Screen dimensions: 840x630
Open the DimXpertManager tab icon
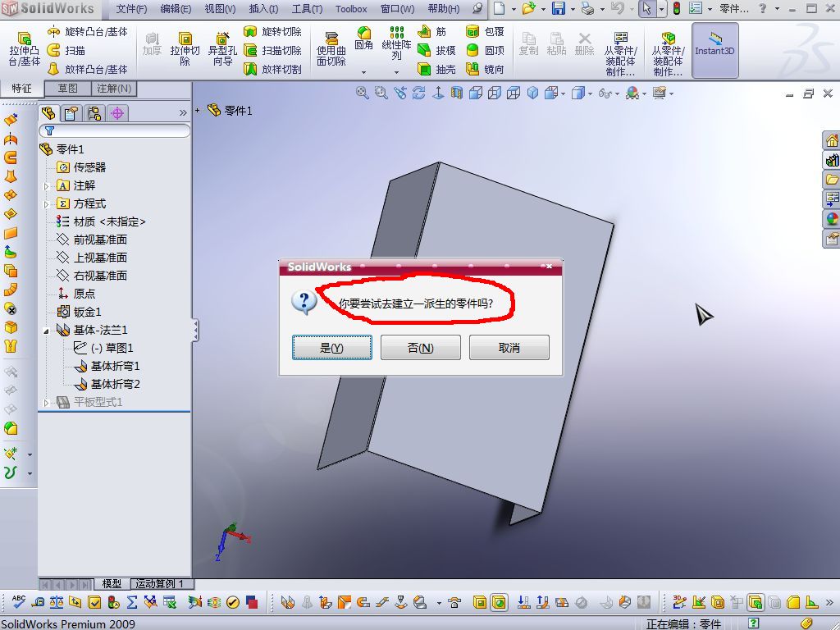pos(117,113)
